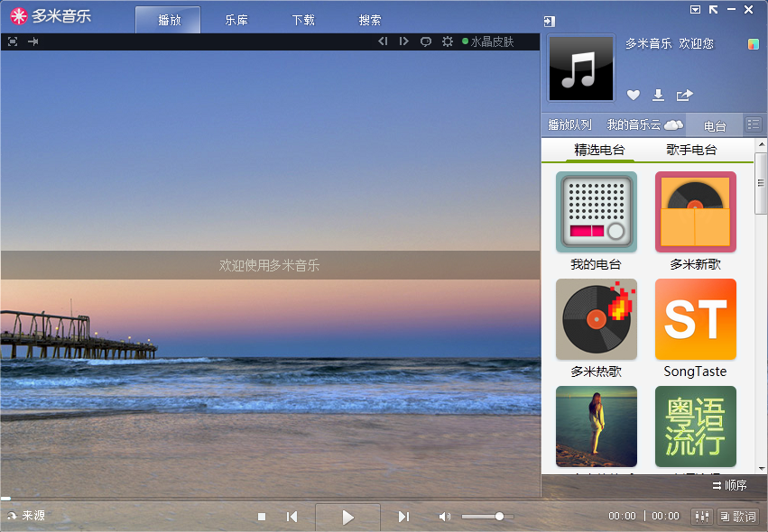Switch to the 乐库 music library tab

(x=236, y=21)
